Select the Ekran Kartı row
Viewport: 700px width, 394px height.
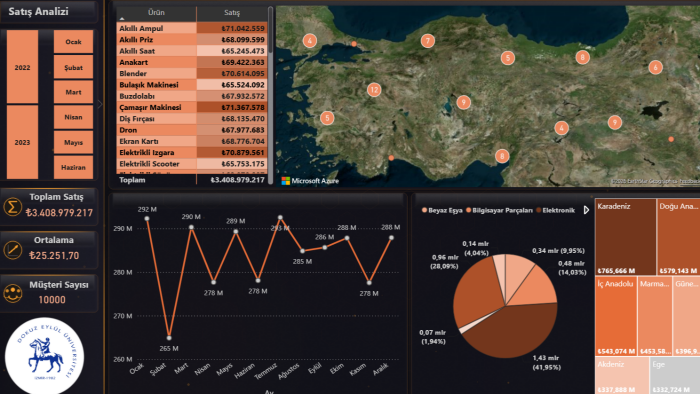(192, 141)
